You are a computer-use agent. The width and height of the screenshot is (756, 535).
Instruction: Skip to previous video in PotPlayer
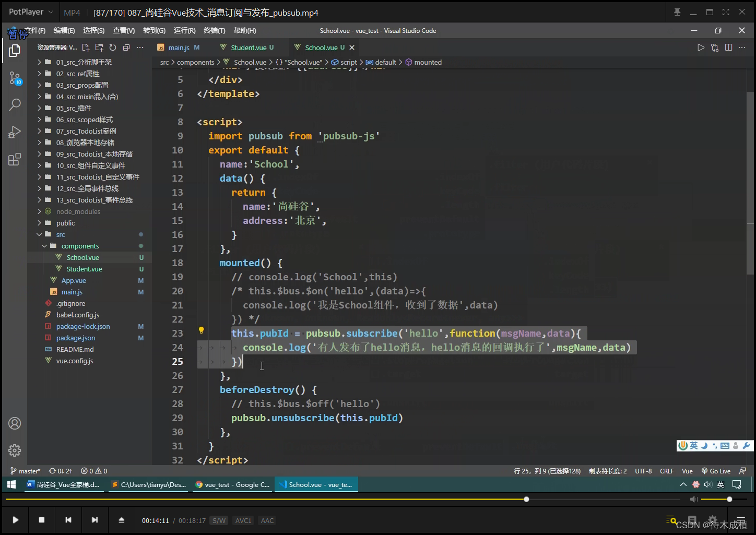click(68, 520)
